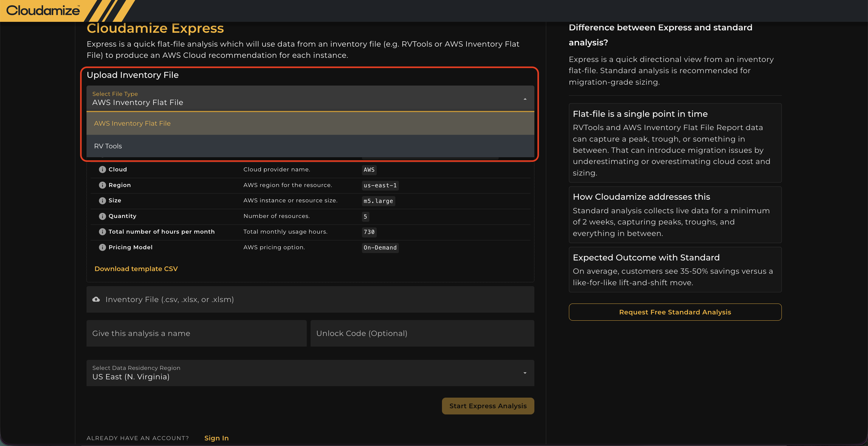
Task: Click the cloud upload icon for Inventory File
Action: point(96,299)
